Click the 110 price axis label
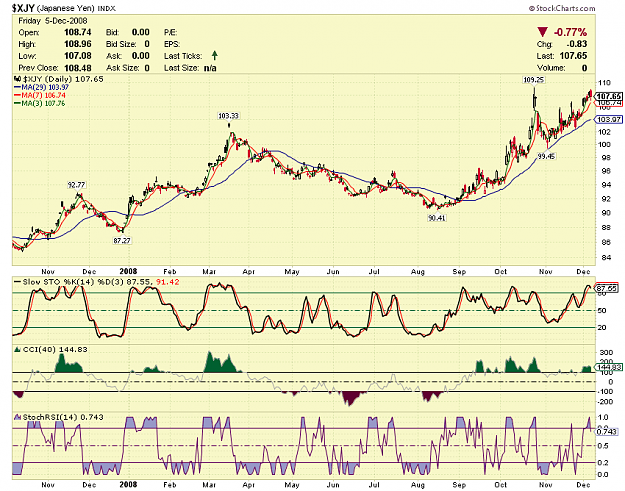Screen dimensions: 625x491 604,83
